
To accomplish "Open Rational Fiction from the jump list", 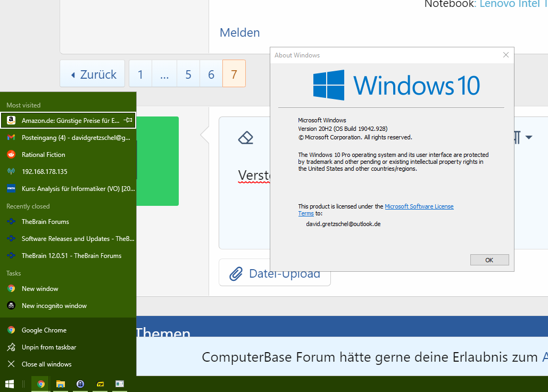I will pos(68,154).
